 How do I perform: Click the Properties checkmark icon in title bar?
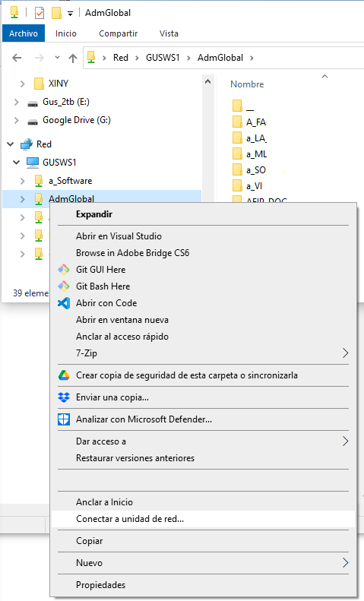40,13
